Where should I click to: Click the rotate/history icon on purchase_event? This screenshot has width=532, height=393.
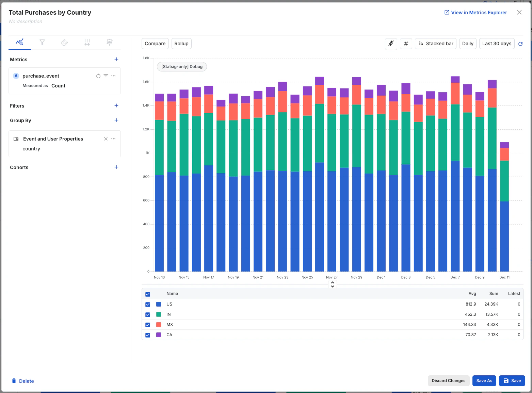click(x=98, y=76)
